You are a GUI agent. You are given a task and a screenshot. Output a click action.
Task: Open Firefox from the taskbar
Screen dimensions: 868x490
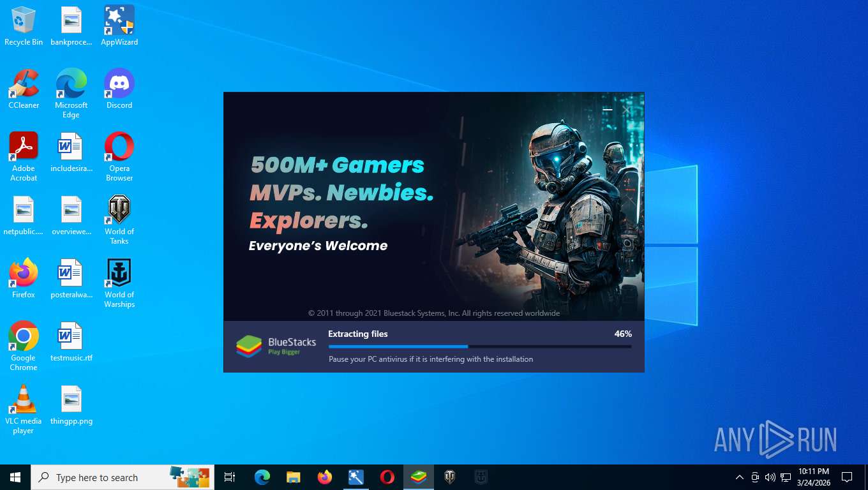(x=324, y=477)
